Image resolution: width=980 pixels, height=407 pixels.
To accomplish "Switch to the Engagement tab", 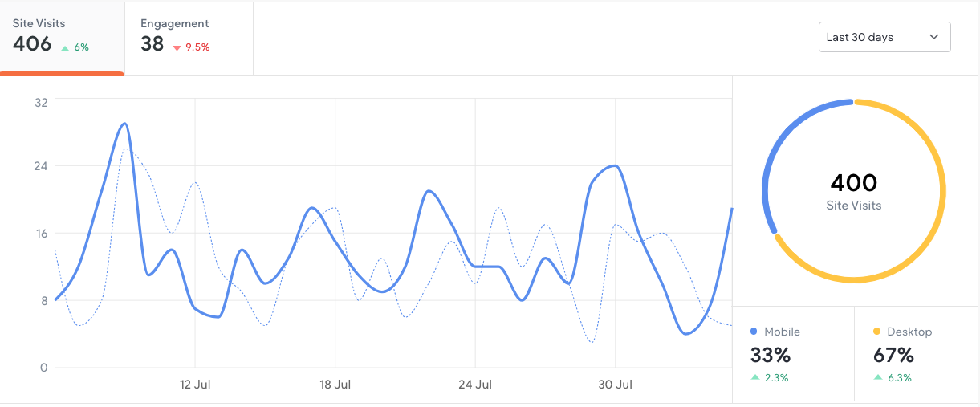I will tap(189, 36).
